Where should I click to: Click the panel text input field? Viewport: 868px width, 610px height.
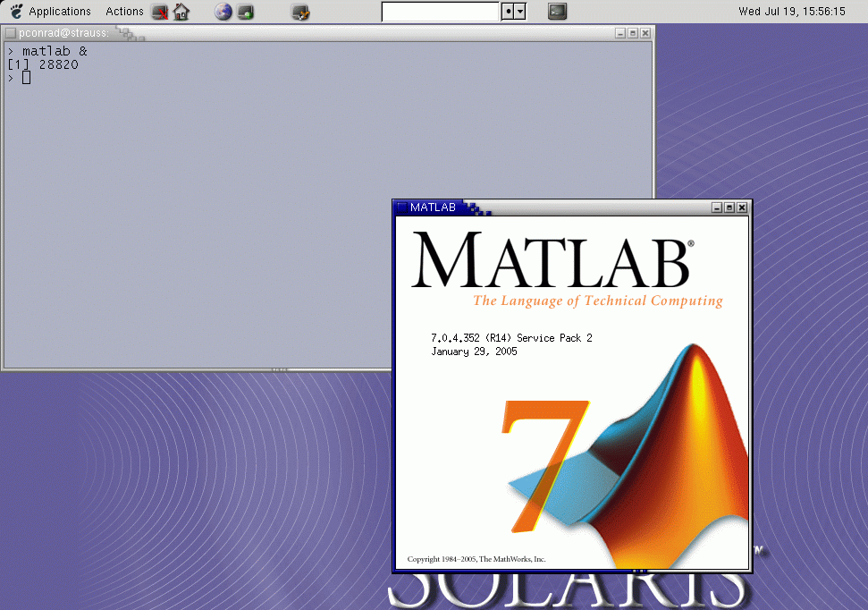pyautogui.click(x=440, y=12)
